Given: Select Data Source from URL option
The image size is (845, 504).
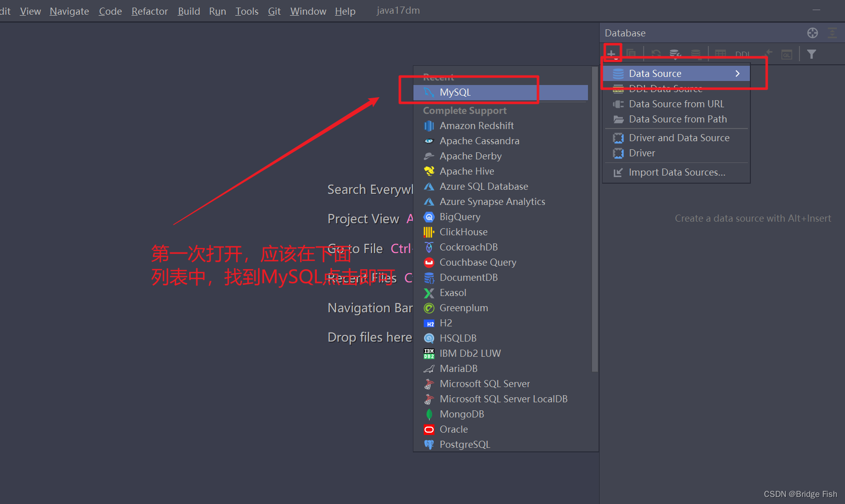Looking at the screenshot, I should (x=677, y=104).
